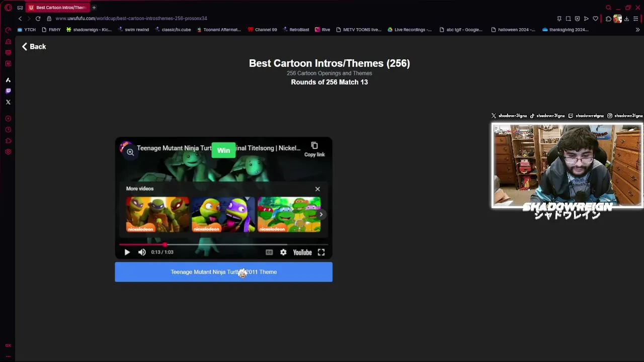Image resolution: width=644 pixels, height=362 pixels.
Task: Open the settings gear in sidebar
Action: 8,152
